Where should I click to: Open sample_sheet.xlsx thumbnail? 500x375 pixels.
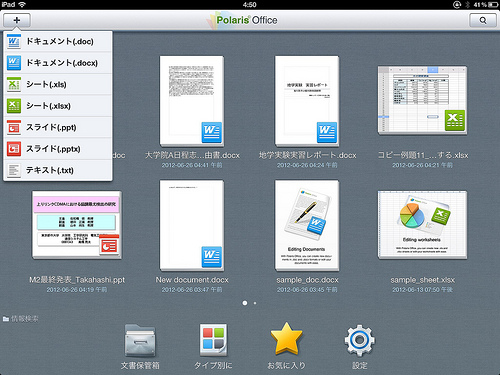[422, 225]
